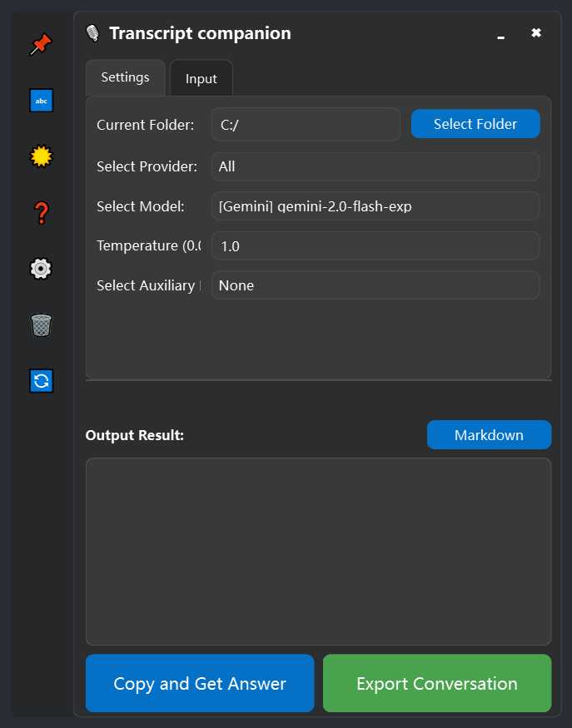Toggle the Markdown output mode button
This screenshot has height=728, width=572.
coord(489,435)
